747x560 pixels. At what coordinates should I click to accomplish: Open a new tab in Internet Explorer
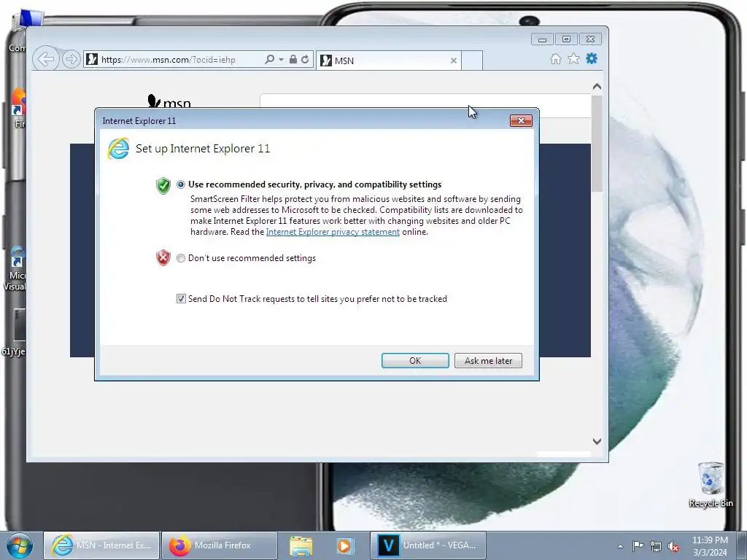pyautogui.click(x=472, y=61)
